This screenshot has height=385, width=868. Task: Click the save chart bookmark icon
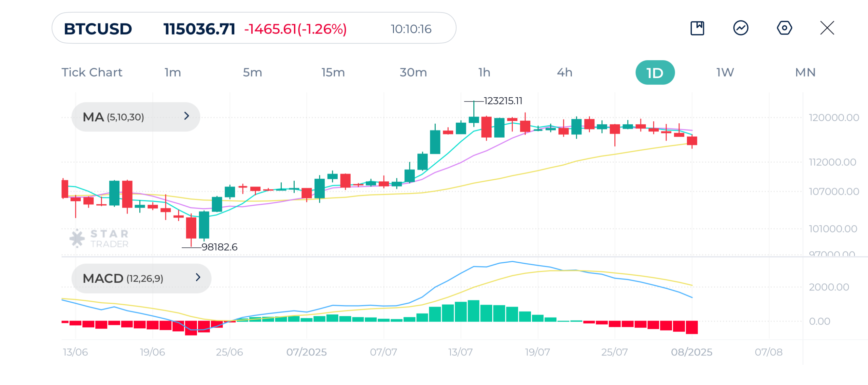tap(697, 28)
